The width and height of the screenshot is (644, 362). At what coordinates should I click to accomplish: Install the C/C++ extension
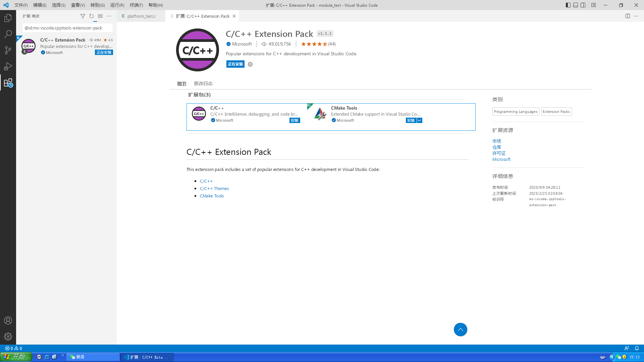[x=294, y=120]
